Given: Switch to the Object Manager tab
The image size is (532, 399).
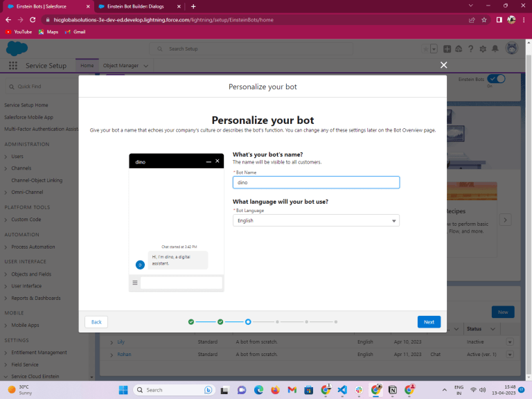Looking at the screenshot, I should click(x=121, y=66).
